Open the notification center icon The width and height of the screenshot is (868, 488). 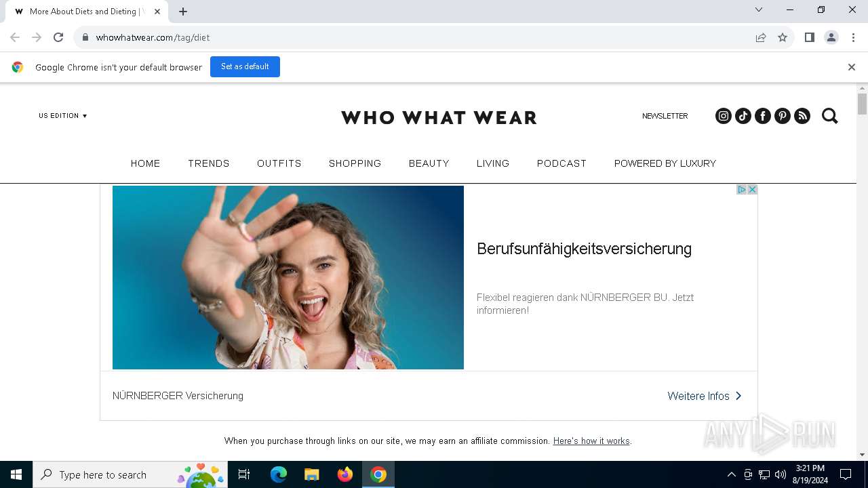[846, 474]
